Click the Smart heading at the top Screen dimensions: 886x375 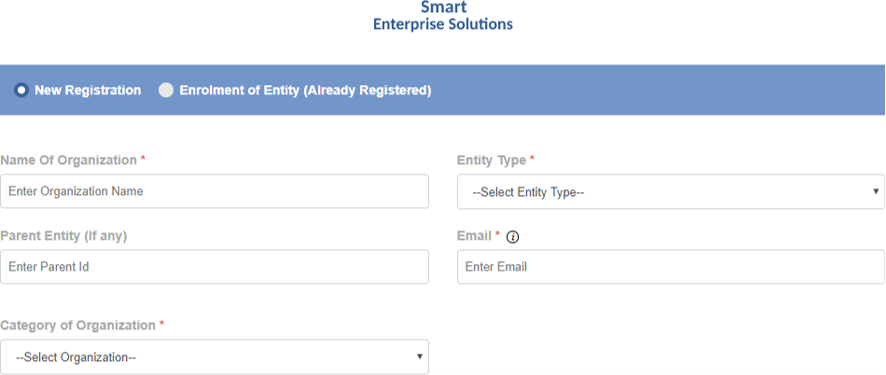pos(444,7)
